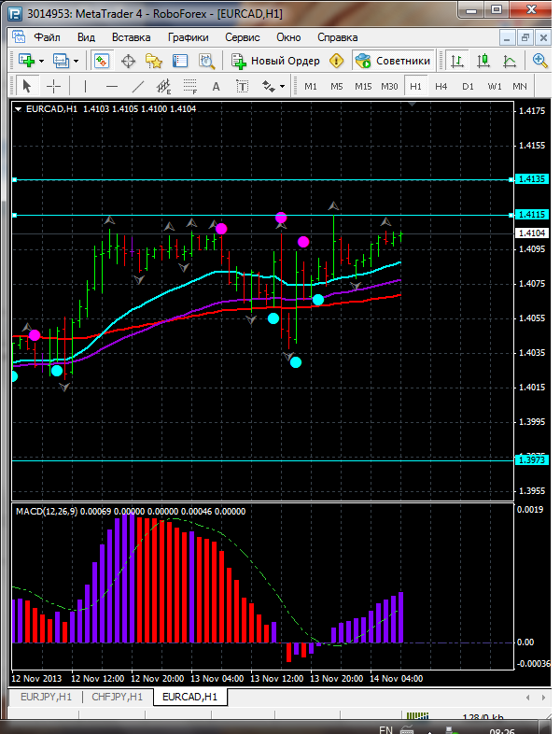560x734 pixels.
Task: Open the arrows objects tool
Action: 268,86
